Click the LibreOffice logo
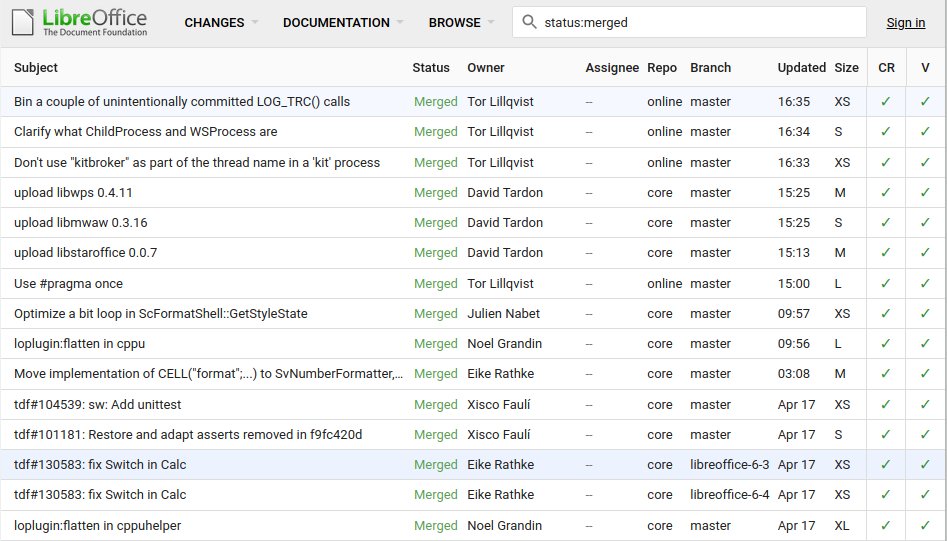Screen dimensions: 947x541 [79, 22]
